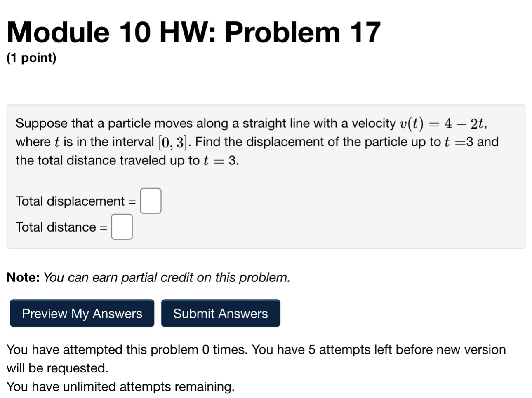Place cursor in the displacement entry field
The image size is (532, 398).
tap(150, 201)
